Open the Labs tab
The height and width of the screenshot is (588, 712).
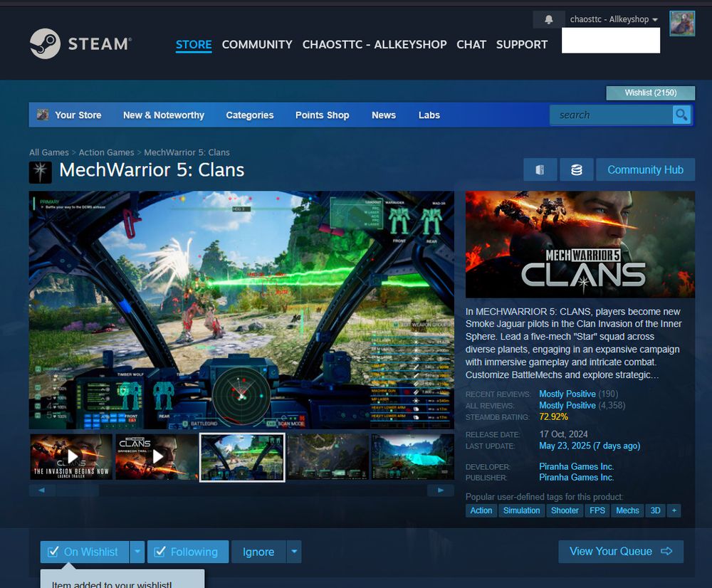(429, 115)
